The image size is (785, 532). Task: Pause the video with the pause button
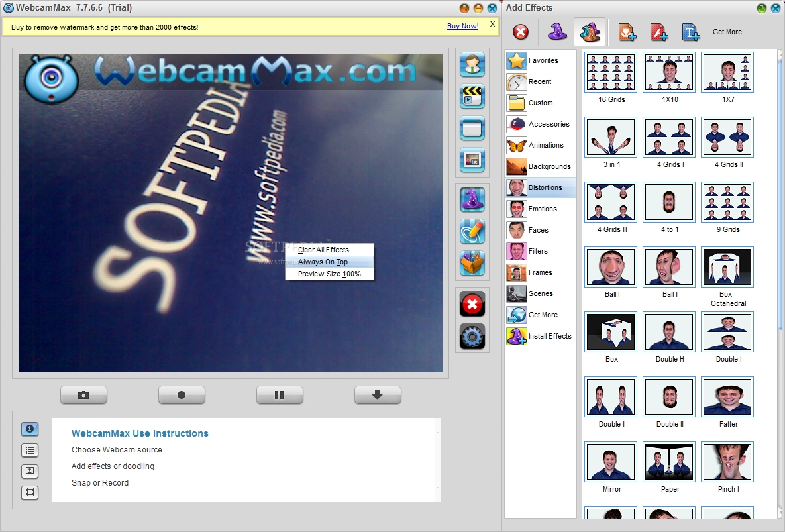[x=280, y=395]
